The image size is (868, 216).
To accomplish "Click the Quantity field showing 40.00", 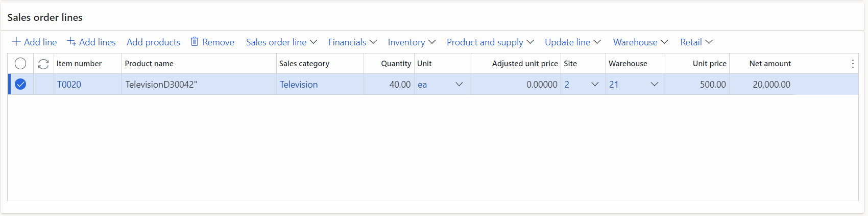I will point(393,85).
